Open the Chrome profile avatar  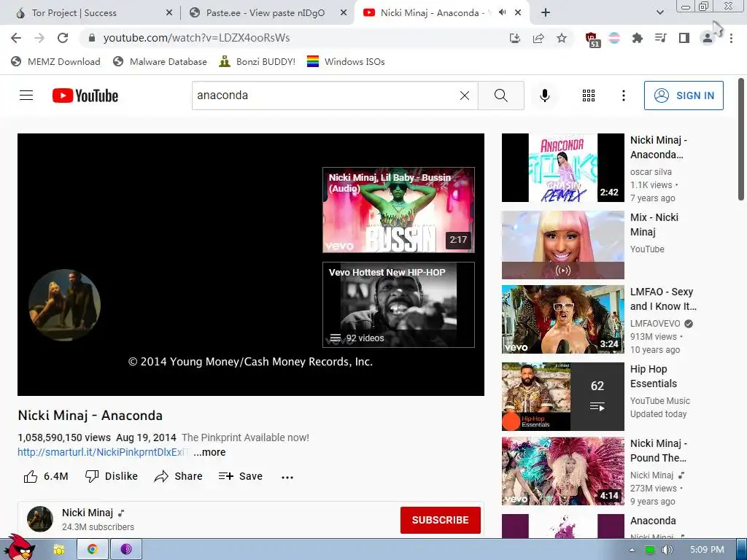pos(708,38)
